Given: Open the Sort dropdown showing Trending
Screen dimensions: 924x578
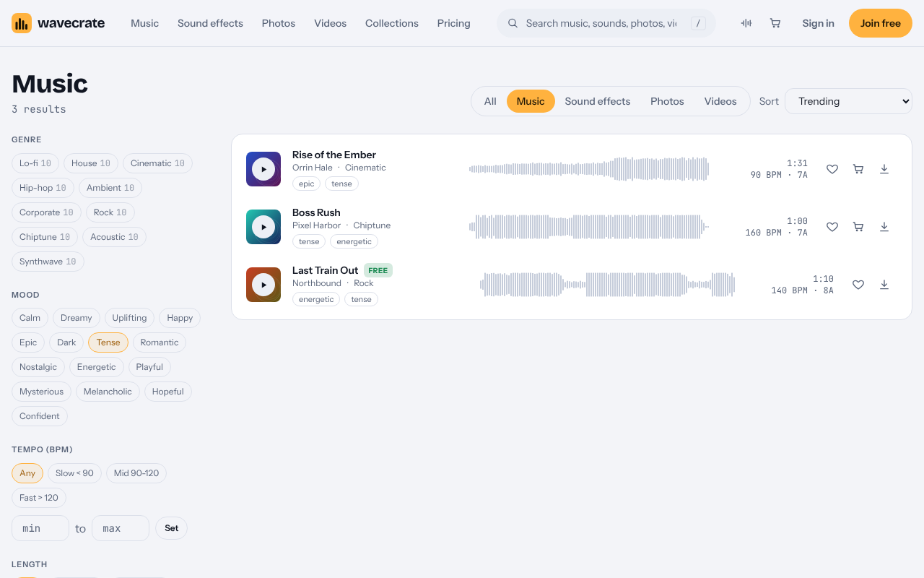Looking at the screenshot, I should pyautogui.click(x=848, y=101).
